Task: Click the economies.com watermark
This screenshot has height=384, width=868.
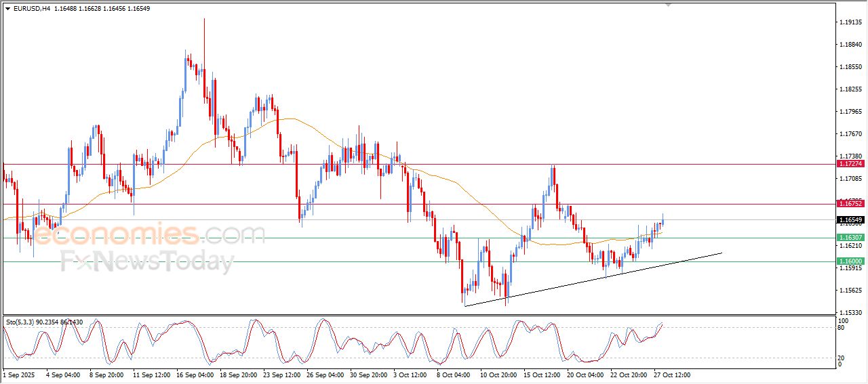Action: (x=149, y=235)
